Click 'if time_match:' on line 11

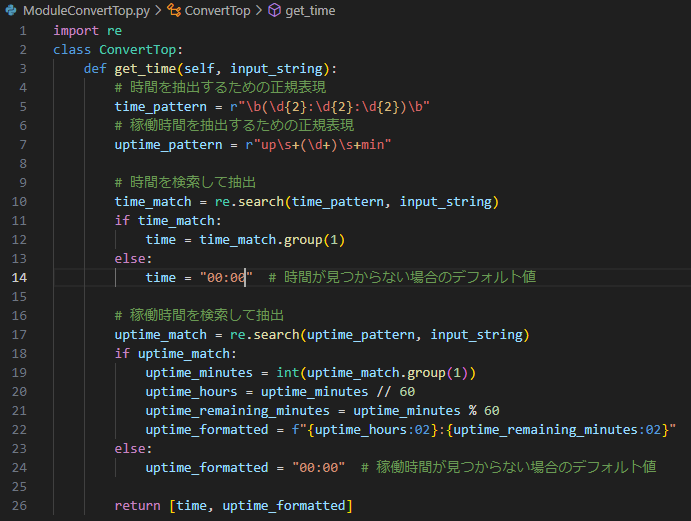[x=168, y=220]
